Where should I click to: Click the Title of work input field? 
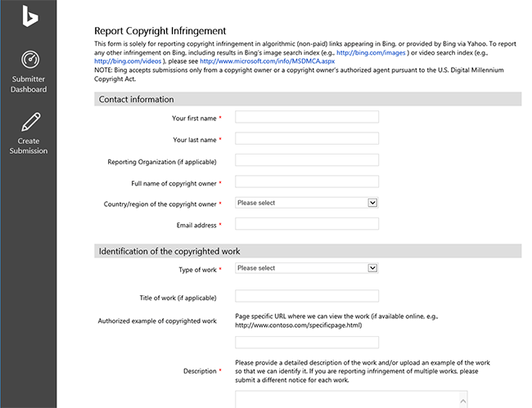(x=307, y=296)
